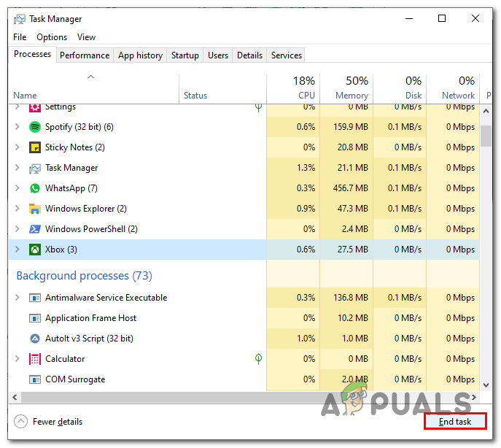Open the Options menu
Image resolution: width=501 pixels, height=448 pixels.
(x=52, y=37)
